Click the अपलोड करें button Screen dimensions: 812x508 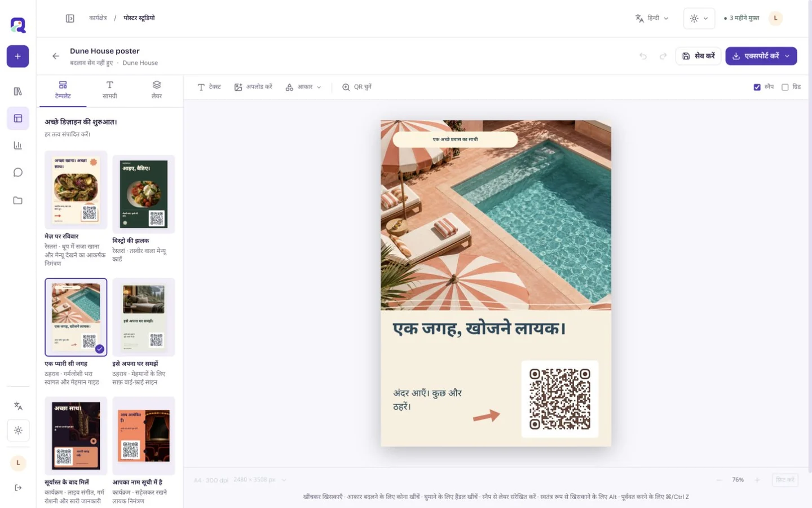point(253,87)
